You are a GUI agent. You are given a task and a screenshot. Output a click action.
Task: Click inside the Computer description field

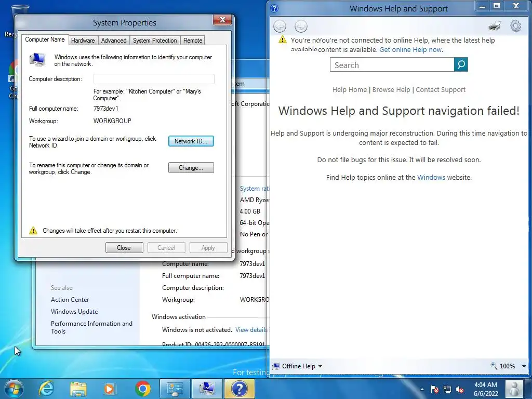pos(154,79)
